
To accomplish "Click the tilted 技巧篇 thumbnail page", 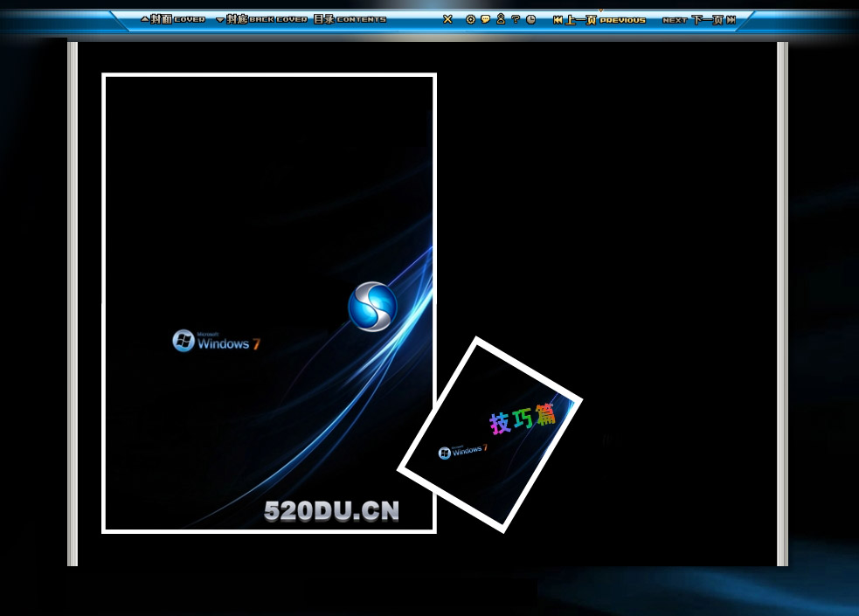I will [x=489, y=434].
